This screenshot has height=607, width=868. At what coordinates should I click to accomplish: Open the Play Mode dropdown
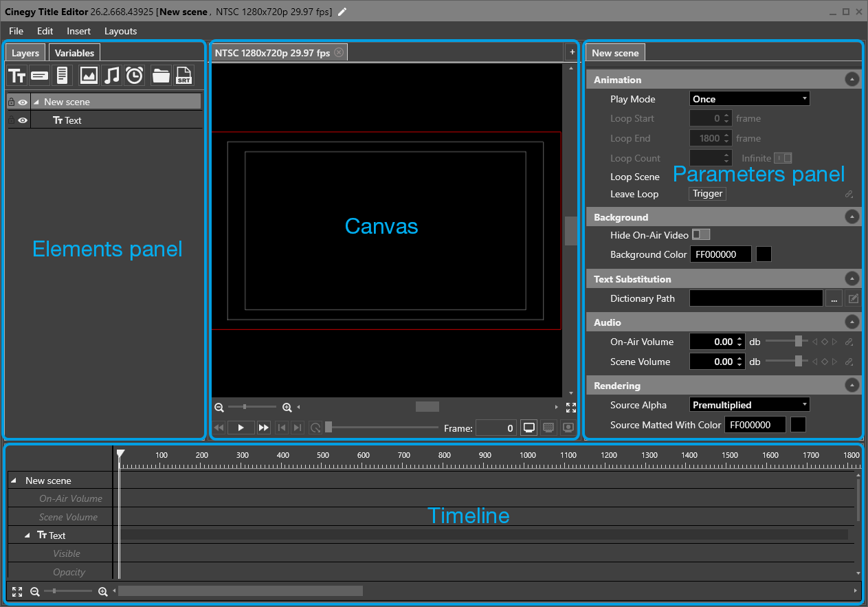(x=749, y=98)
